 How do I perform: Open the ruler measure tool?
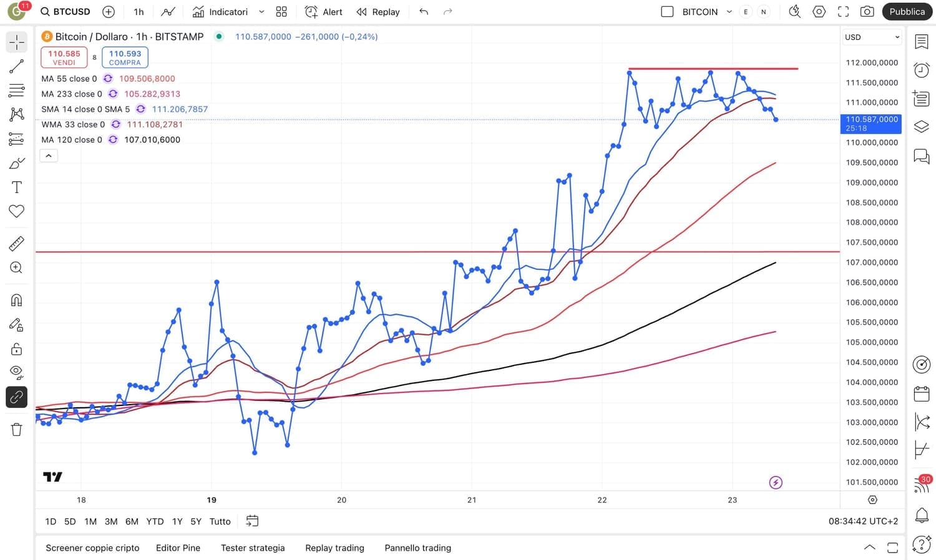[17, 243]
